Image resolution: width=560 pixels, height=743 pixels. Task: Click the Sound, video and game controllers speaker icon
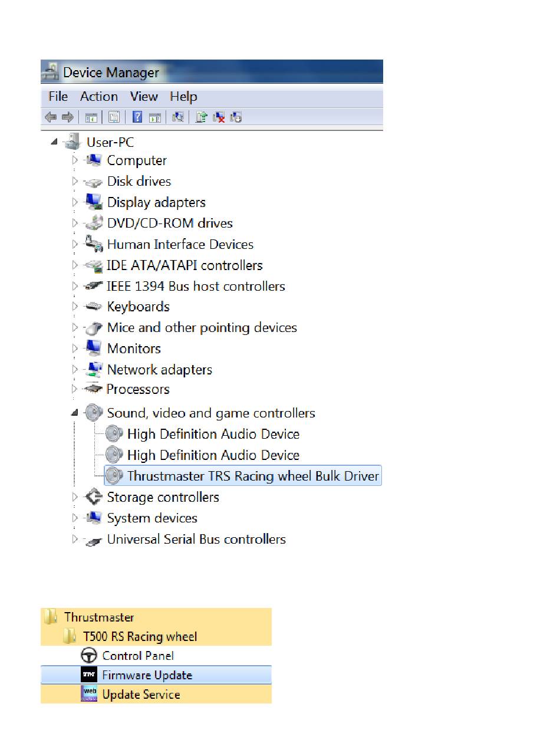tap(93, 413)
